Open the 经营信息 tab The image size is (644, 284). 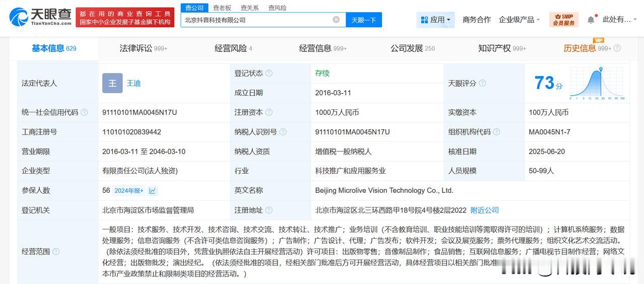[323, 48]
